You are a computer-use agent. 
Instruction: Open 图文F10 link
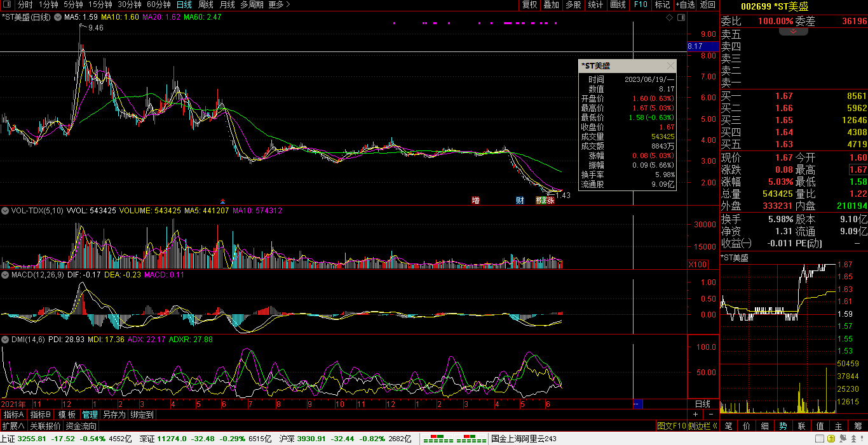point(672,426)
